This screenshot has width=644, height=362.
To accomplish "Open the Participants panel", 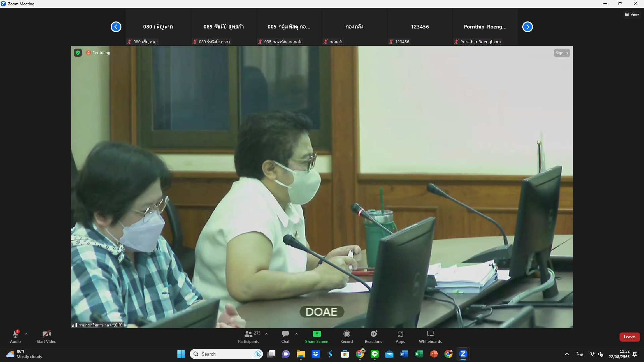I will click(x=249, y=337).
